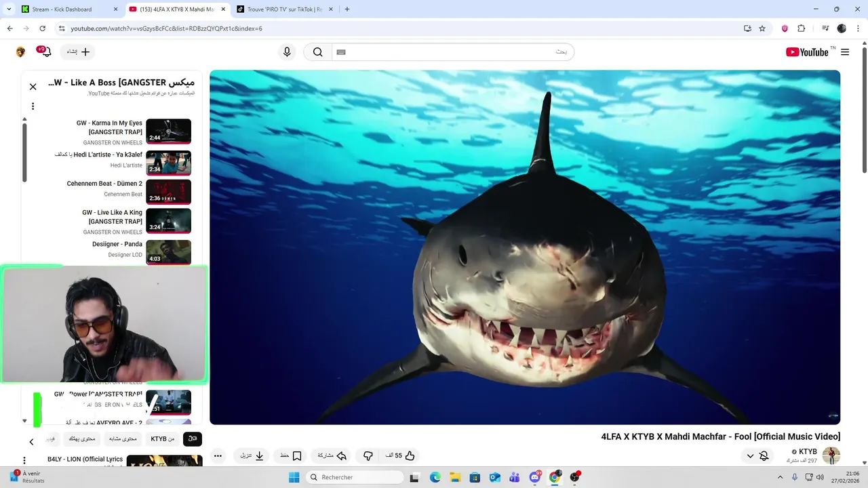
Task: Select the similar content filter chip
Action: point(123,439)
